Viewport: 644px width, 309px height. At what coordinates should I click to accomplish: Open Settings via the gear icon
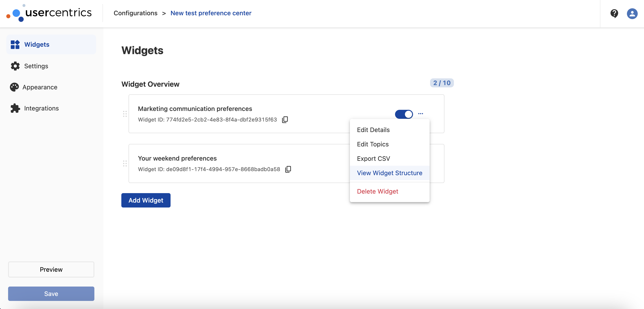click(15, 66)
